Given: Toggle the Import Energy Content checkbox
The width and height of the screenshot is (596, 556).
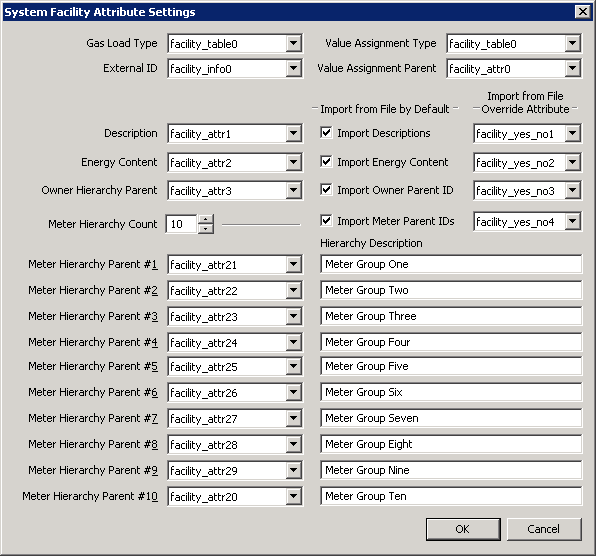Looking at the screenshot, I should 326,162.
